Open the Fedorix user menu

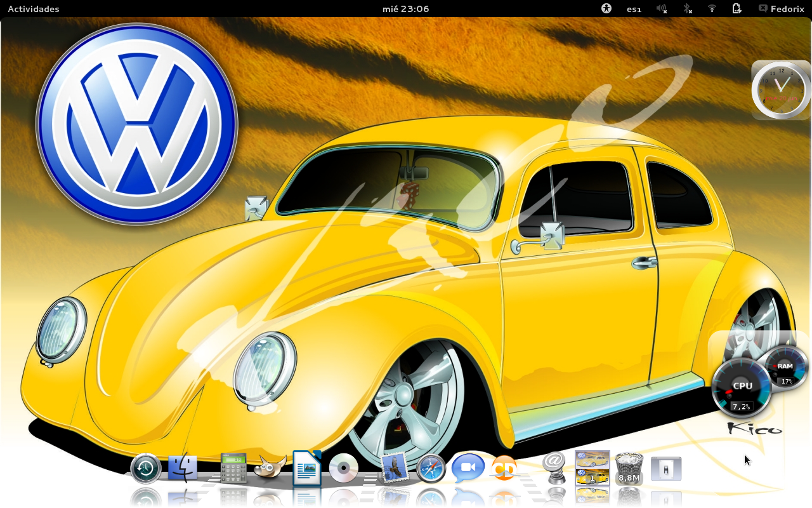click(x=782, y=9)
